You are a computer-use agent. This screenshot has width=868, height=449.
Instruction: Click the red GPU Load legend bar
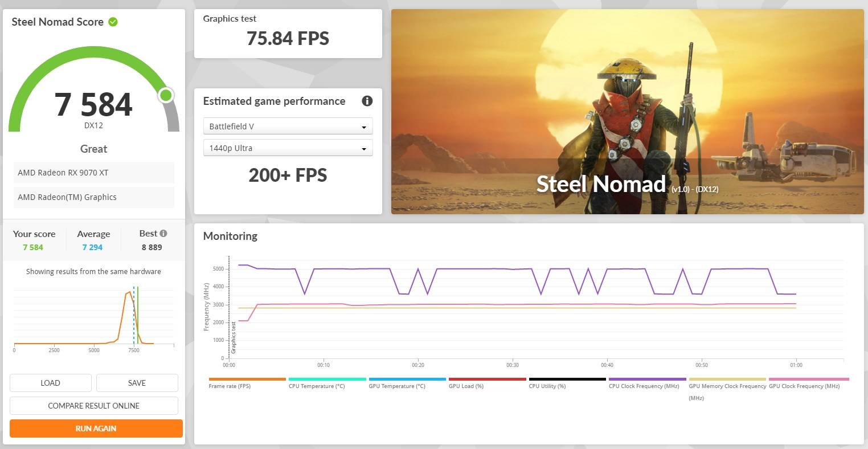(x=487, y=379)
